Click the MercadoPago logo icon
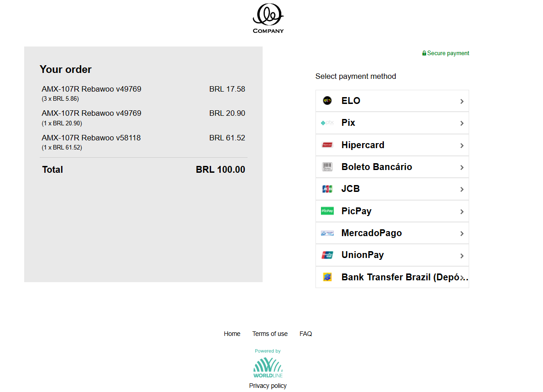The image size is (543, 392). 327,233
